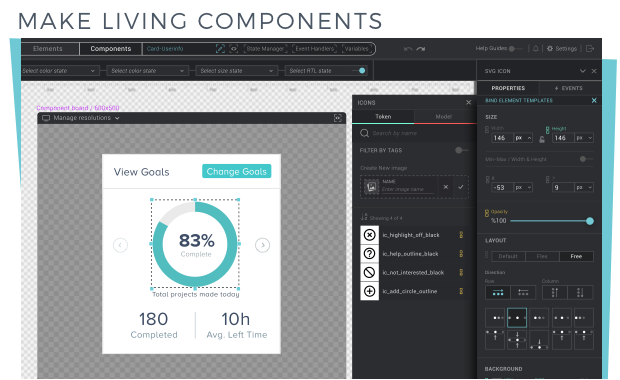Open the Width unit px dropdown
This screenshot has height=380, width=620.
[x=523, y=138]
